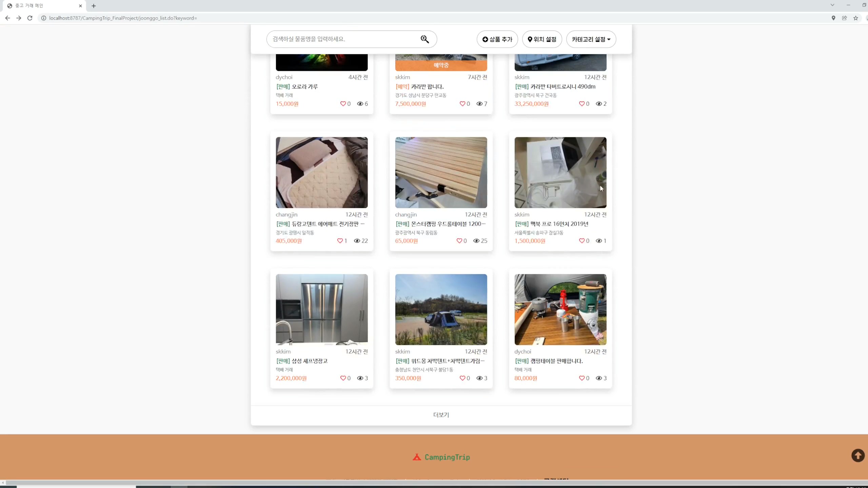Click the browser reload icon

tap(30, 18)
